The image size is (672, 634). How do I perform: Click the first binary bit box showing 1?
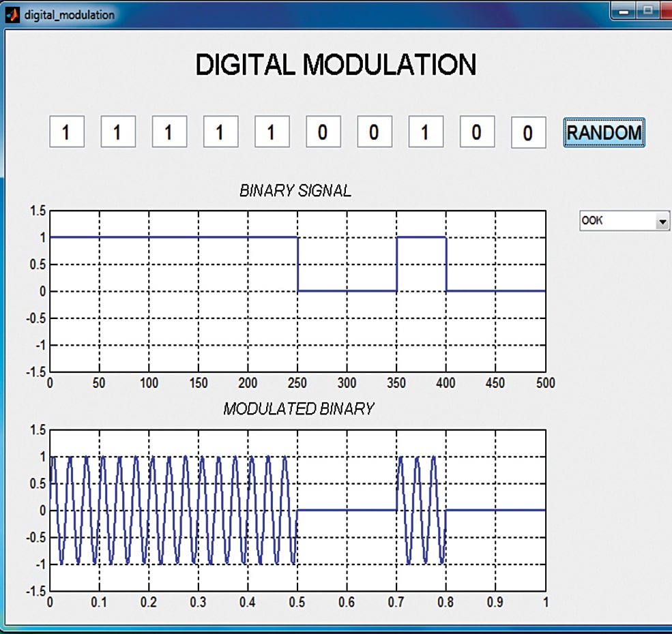[x=66, y=132]
